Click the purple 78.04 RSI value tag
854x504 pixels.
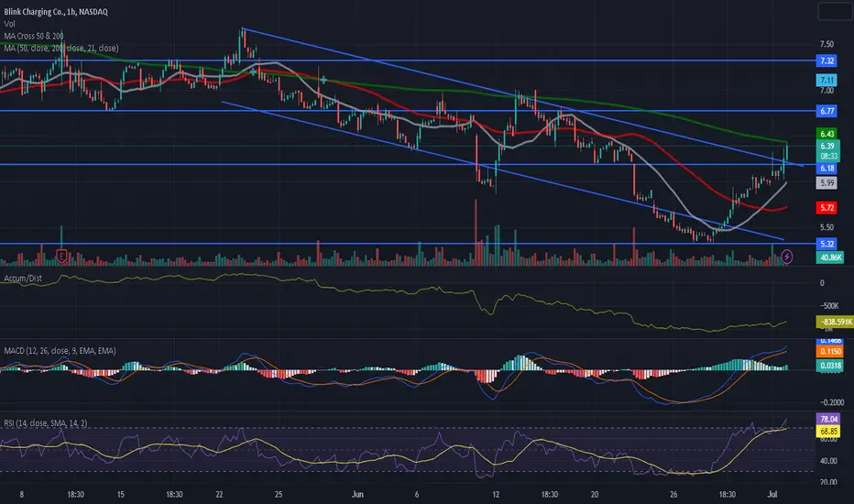[827, 419]
